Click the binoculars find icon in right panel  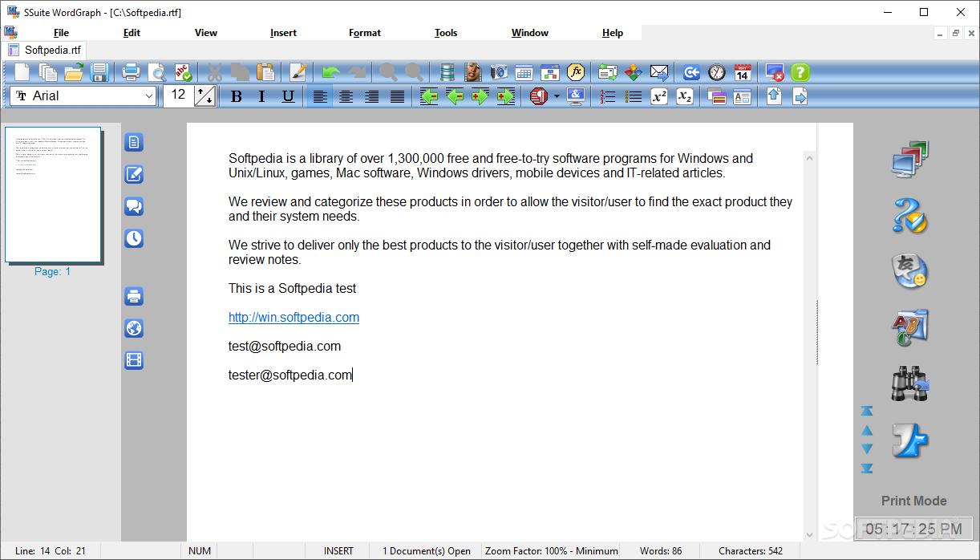(x=910, y=384)
